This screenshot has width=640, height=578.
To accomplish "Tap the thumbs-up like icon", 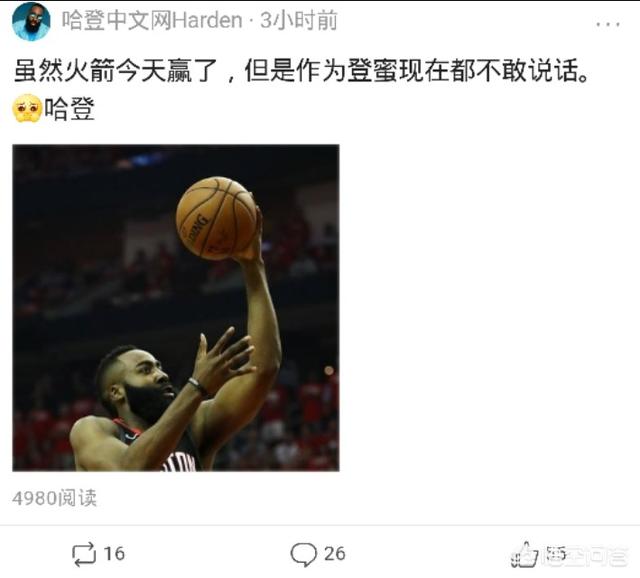I will (x=525, y=555).
